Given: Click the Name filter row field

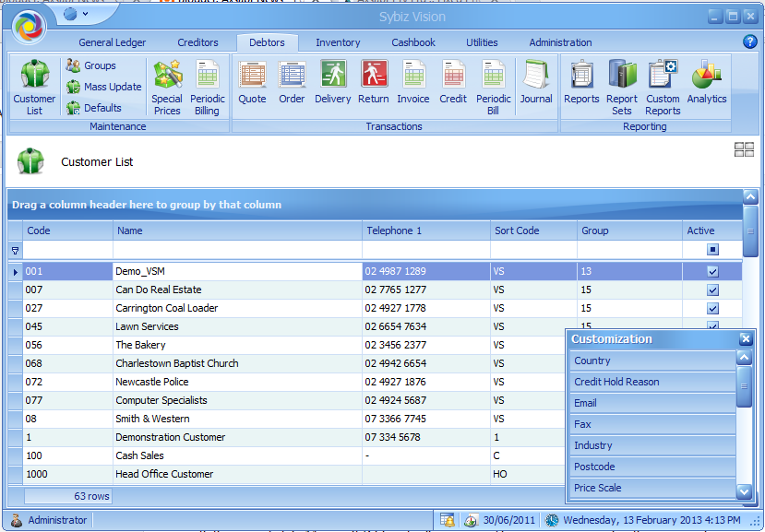Looking at the screenshot, I should [x=237, y=250].
